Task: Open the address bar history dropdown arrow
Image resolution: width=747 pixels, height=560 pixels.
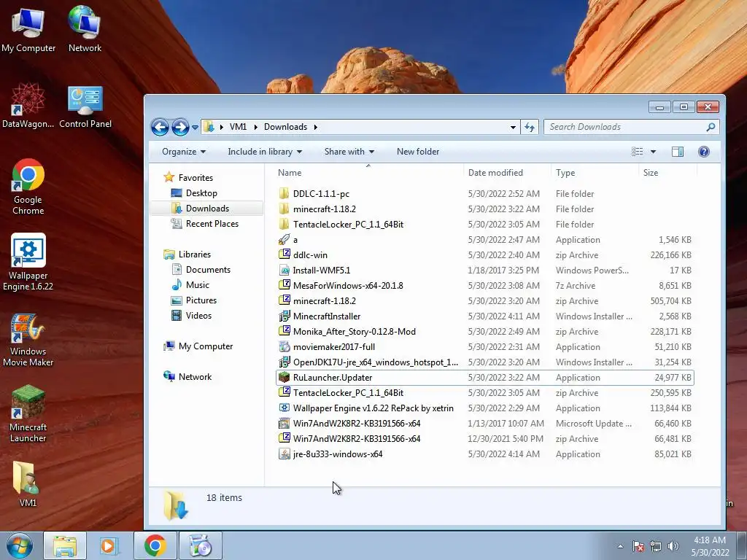Action: [513, 127]
